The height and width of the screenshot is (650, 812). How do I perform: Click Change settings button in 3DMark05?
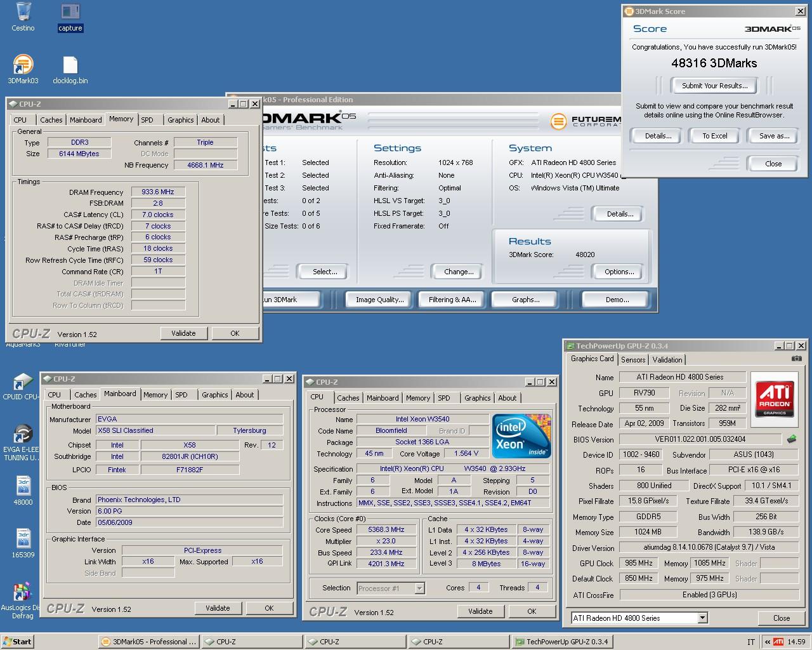(459, 272)
